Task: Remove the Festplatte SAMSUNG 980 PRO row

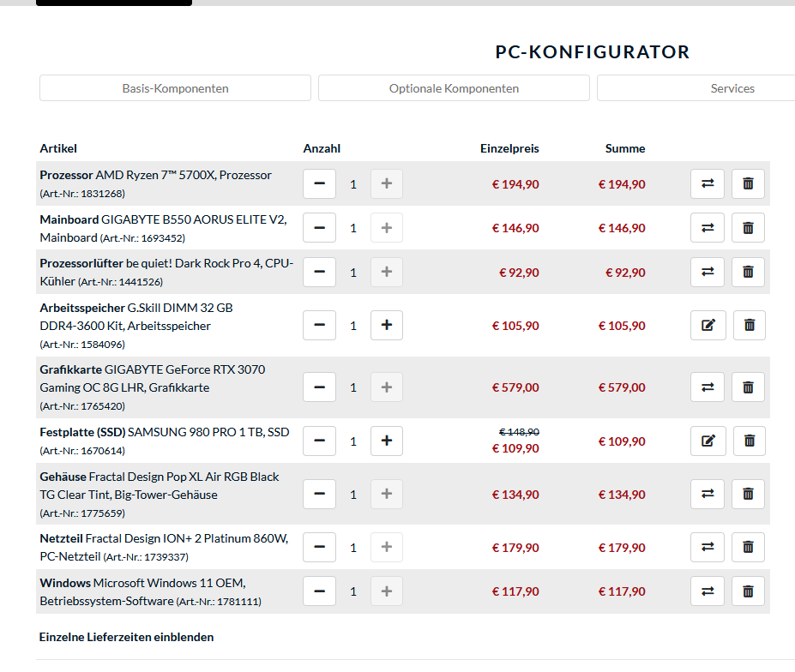Action: [x=750, y=441]
